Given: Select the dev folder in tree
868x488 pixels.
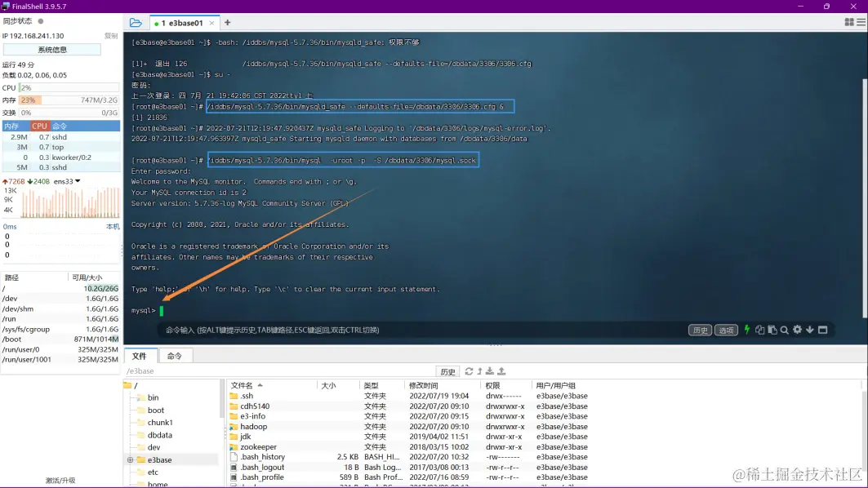Looking at the screenshot, I should [154, 447].
